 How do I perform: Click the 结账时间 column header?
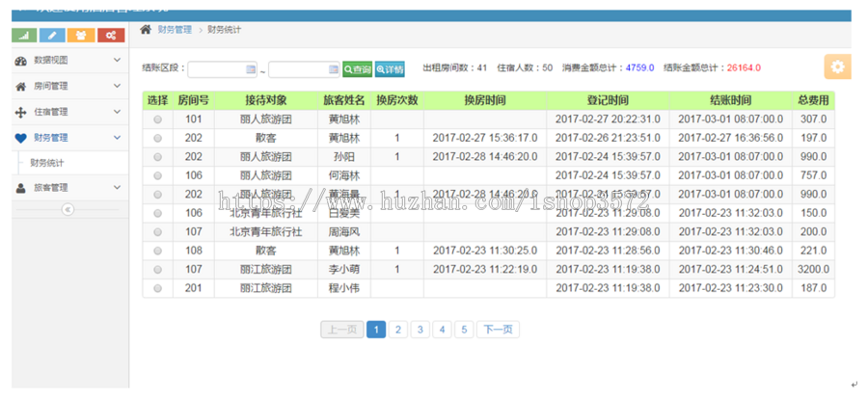point(731,100)
